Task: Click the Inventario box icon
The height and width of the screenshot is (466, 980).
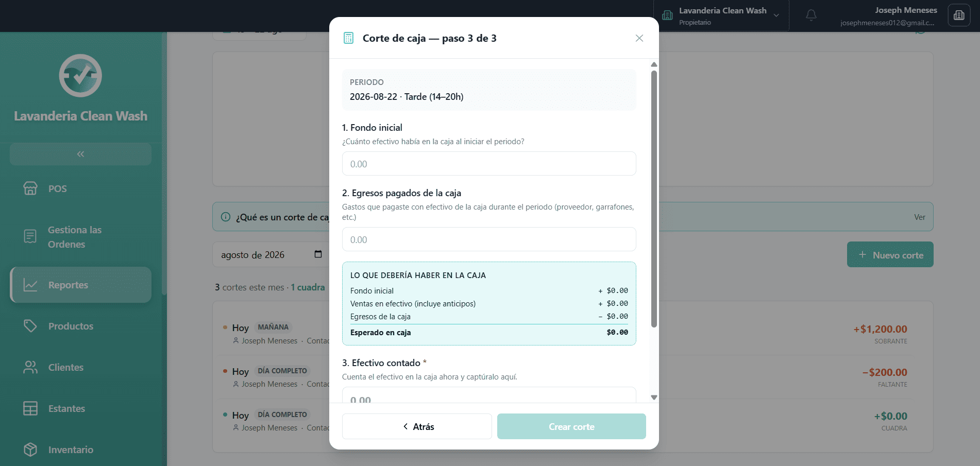Action: [x=30, y=450]
